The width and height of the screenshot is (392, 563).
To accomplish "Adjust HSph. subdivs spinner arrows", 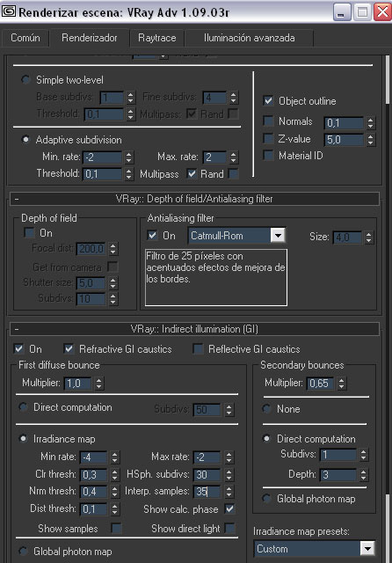I will (229, 475).
